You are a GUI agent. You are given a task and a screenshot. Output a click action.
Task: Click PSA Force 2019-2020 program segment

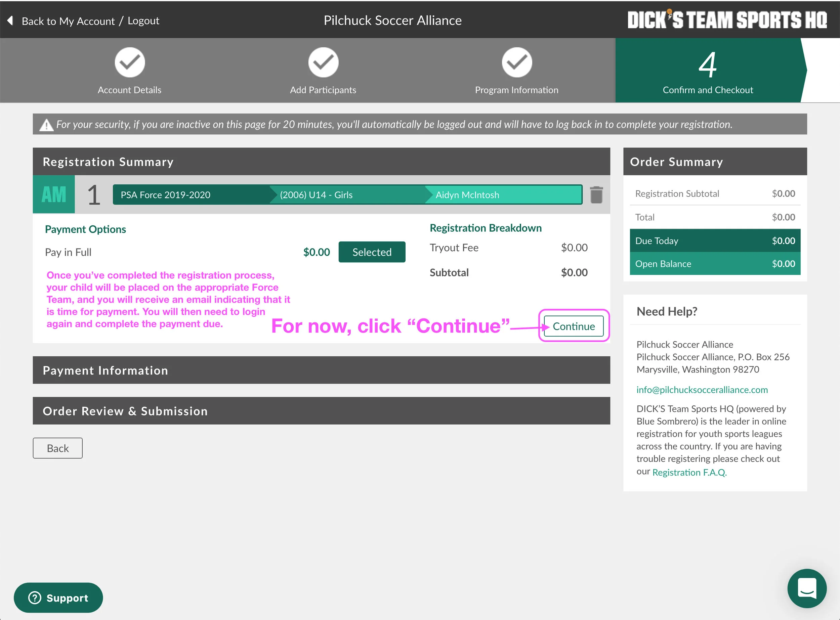click(x=192, y=195)
